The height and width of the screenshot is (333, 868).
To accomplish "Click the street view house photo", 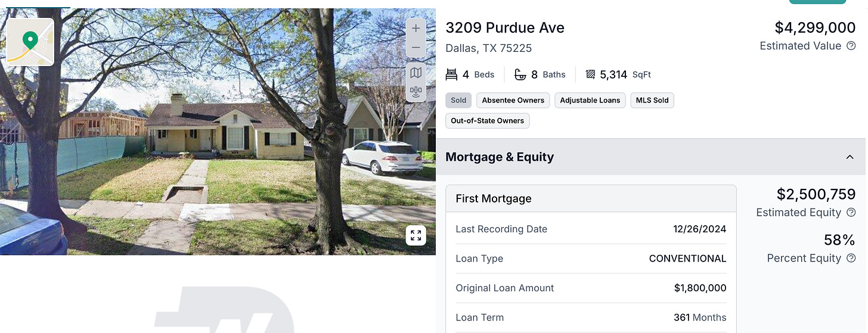I will (218, 132).
